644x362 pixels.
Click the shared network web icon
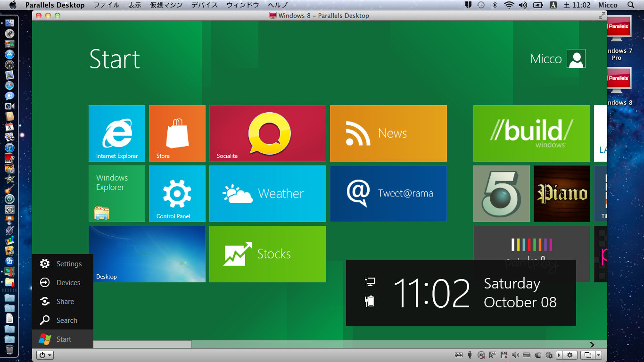tap(493, 355)
